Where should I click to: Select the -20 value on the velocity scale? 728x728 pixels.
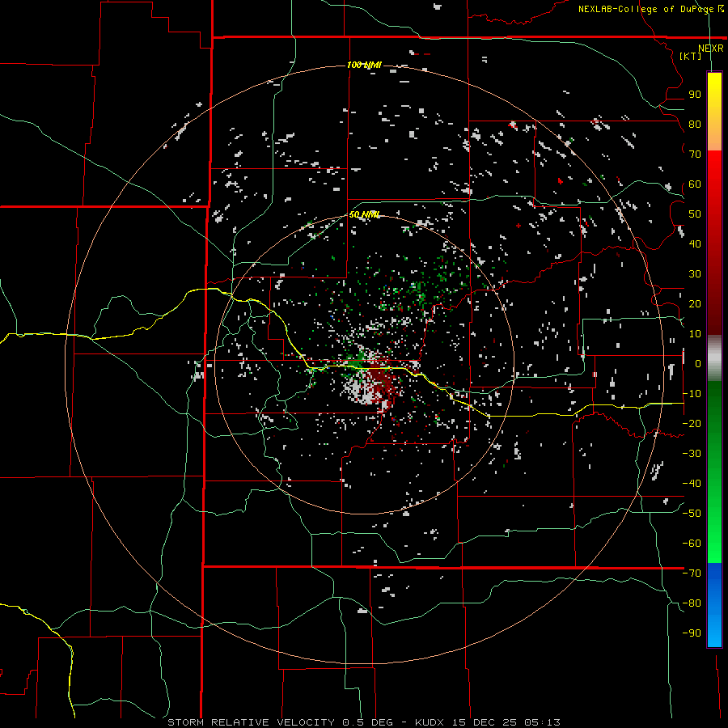(692, 424)
